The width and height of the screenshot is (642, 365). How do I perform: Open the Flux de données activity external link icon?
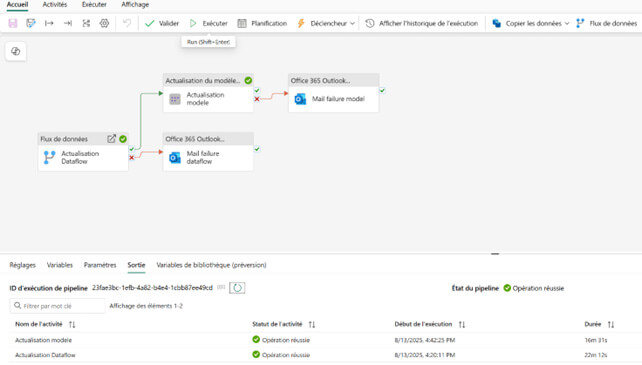click(x=111, y=139)
